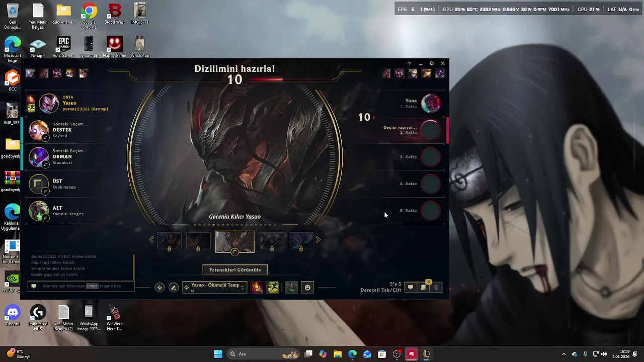The height and width of the screenshot is (362, 644).
Task: Change the second summoner spell (Flash)
Action: (273, 287)
